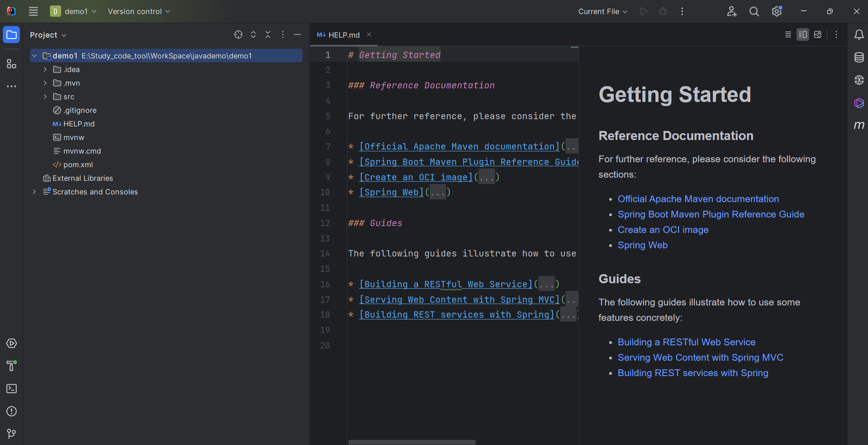This screenshot has height=445, width=868.
Task: Open Official Apache Maven documentation preview link
Action: click(x=698, y=199)
